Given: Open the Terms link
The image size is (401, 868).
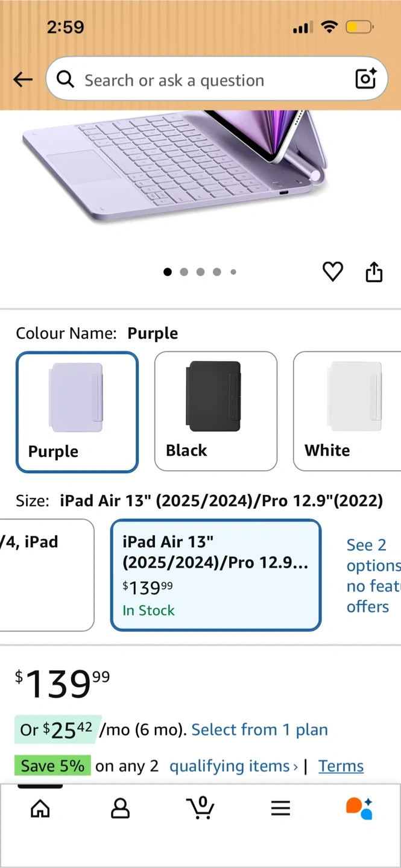Looking at the screenshot, I should 341,766.
